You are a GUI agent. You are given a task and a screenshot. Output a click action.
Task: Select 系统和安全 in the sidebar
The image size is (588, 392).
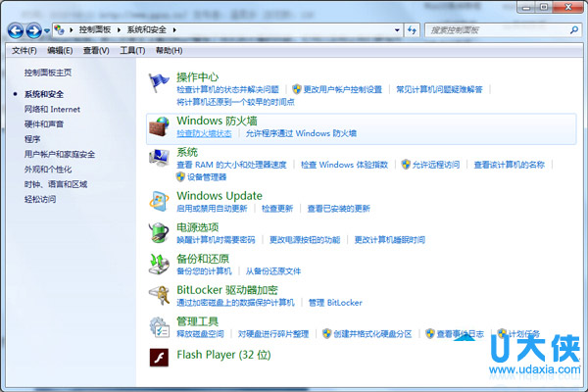(x=44, y=94)
